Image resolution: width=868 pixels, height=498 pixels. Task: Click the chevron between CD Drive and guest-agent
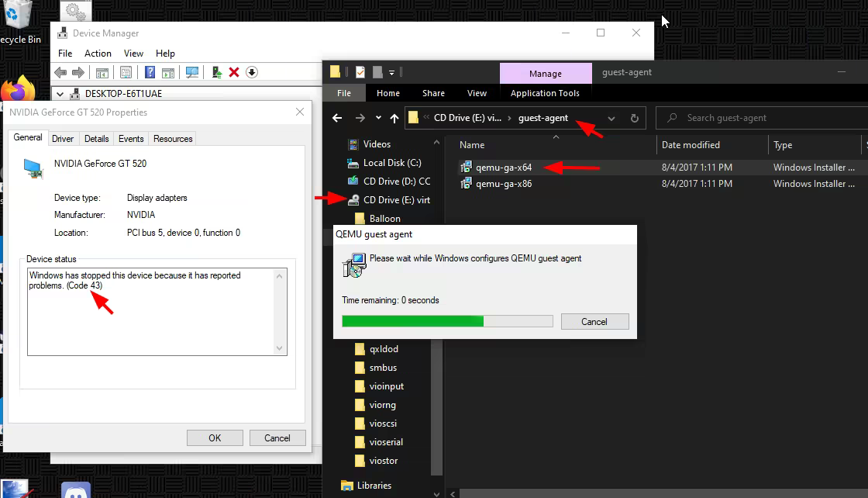coord(509,118)
